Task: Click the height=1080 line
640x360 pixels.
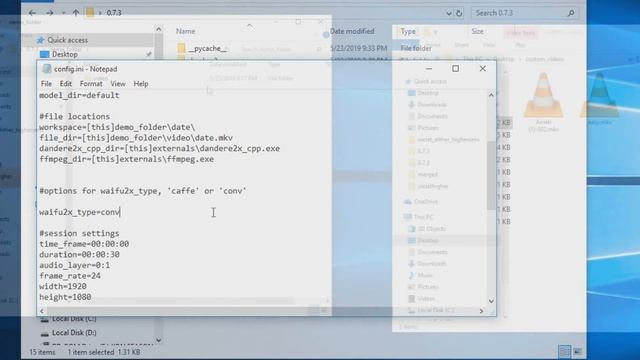Action: 65,297
